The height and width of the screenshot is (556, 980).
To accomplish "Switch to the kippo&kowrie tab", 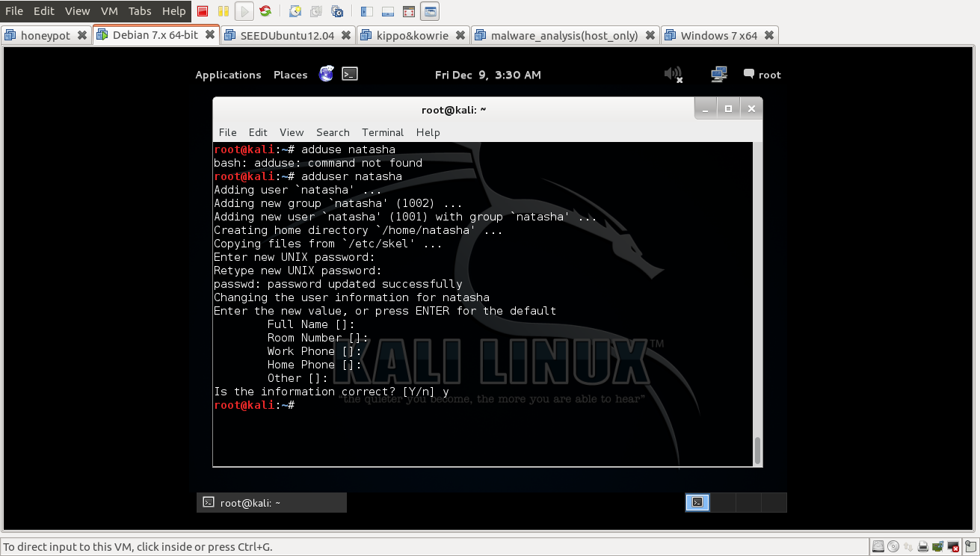I will tap(413, 35).
